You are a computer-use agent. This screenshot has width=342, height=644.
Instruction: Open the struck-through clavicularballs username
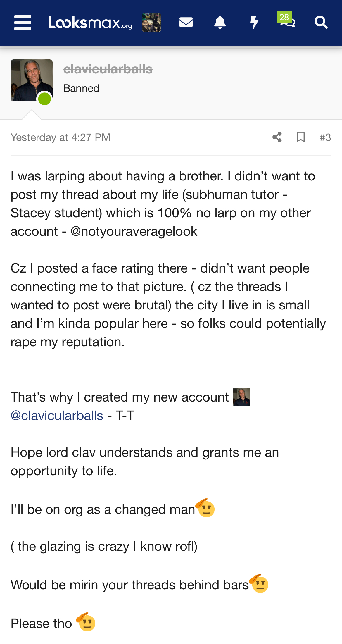pyautogui.click(x=108, y=69)
